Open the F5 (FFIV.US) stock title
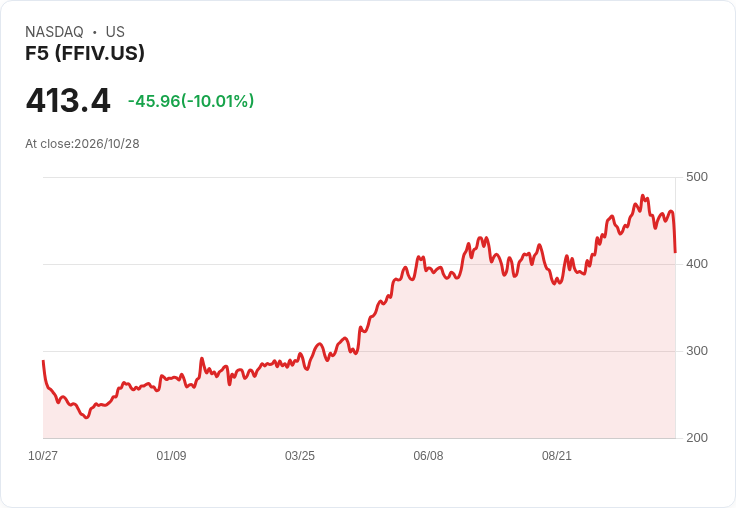 point(85,53)
